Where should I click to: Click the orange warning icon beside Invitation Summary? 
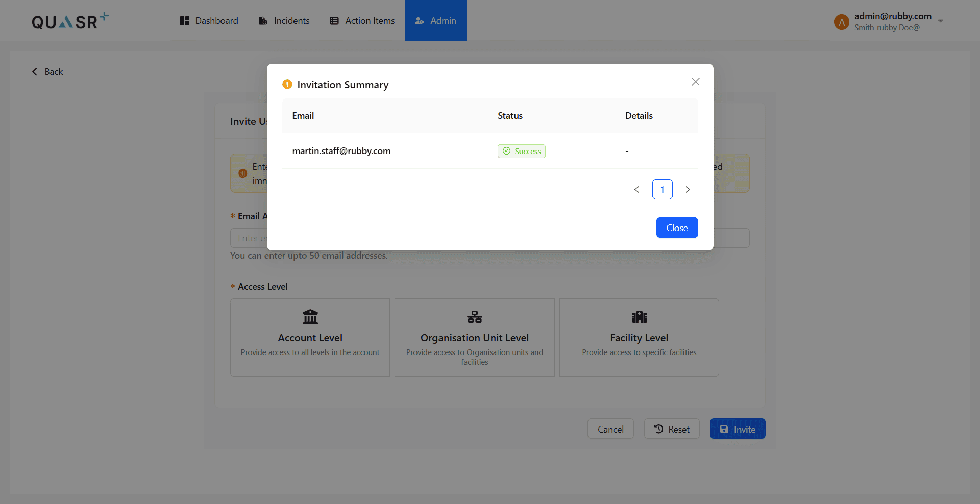[x=287, y=84]
